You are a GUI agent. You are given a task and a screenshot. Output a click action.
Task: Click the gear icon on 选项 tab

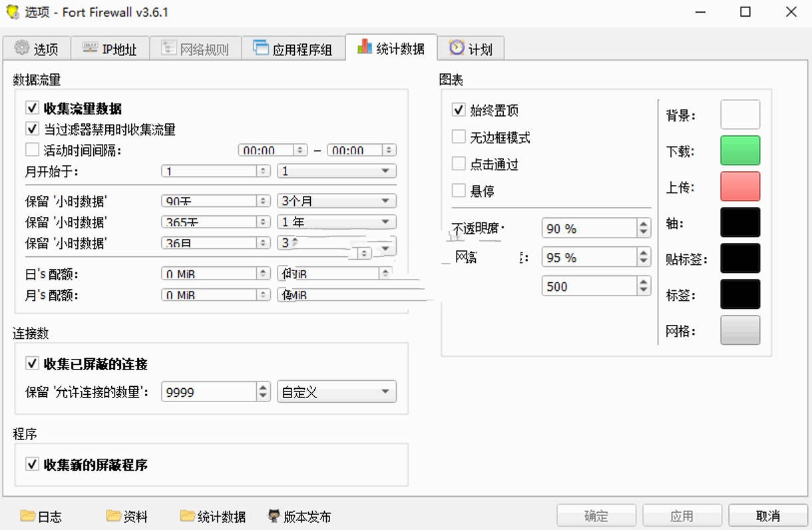click(x=22, y=48)
